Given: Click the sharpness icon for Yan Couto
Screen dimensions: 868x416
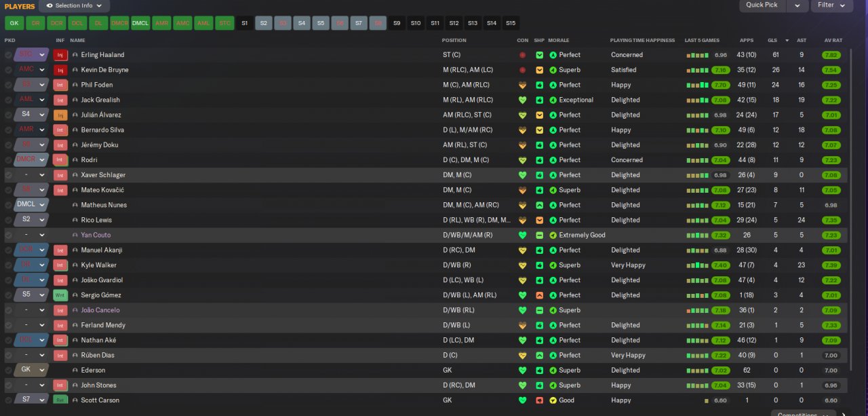Looking at the screenshot, I should (539, 235).
